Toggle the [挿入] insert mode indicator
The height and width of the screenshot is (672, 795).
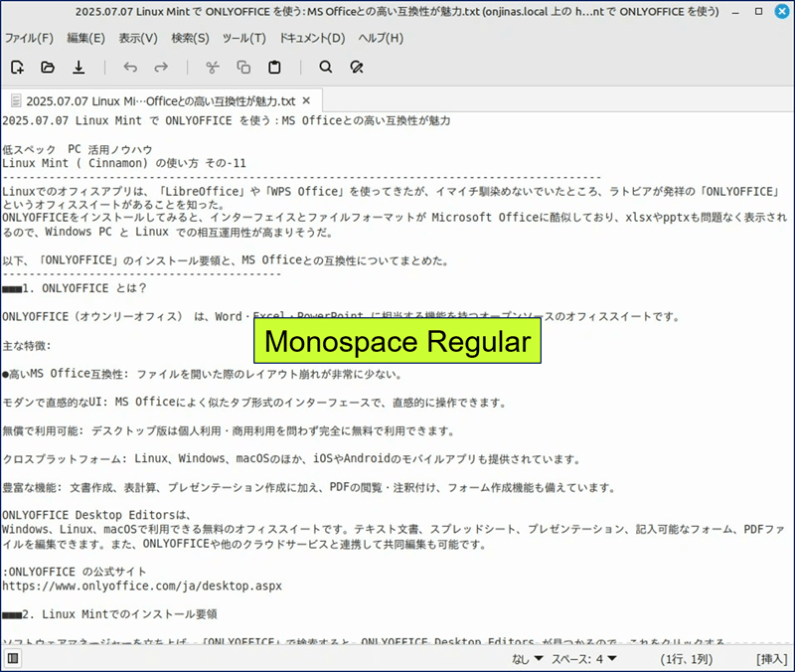point(772,659)
